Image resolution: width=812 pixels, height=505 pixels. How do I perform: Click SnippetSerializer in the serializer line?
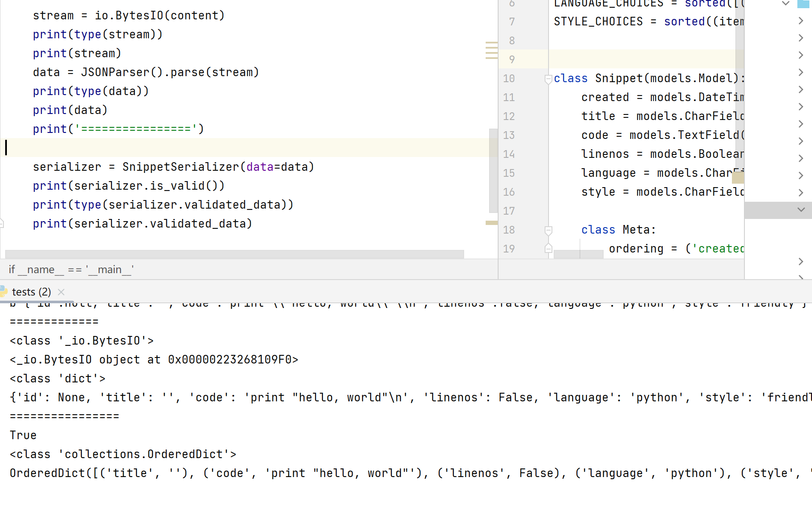[x=180, y=167]
